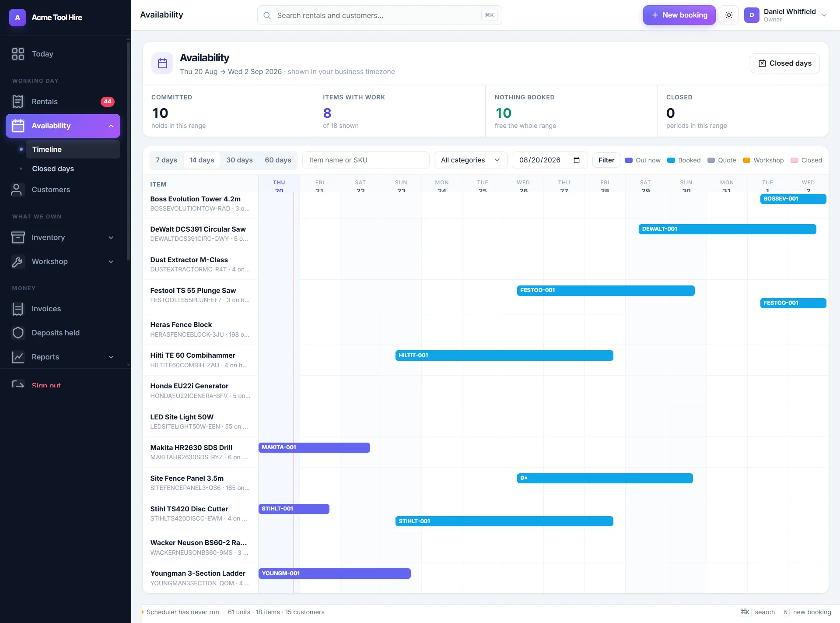Click the ⌘K shortcut badge in search
Screen dimensions: 840x623
[x=489, y=15]
